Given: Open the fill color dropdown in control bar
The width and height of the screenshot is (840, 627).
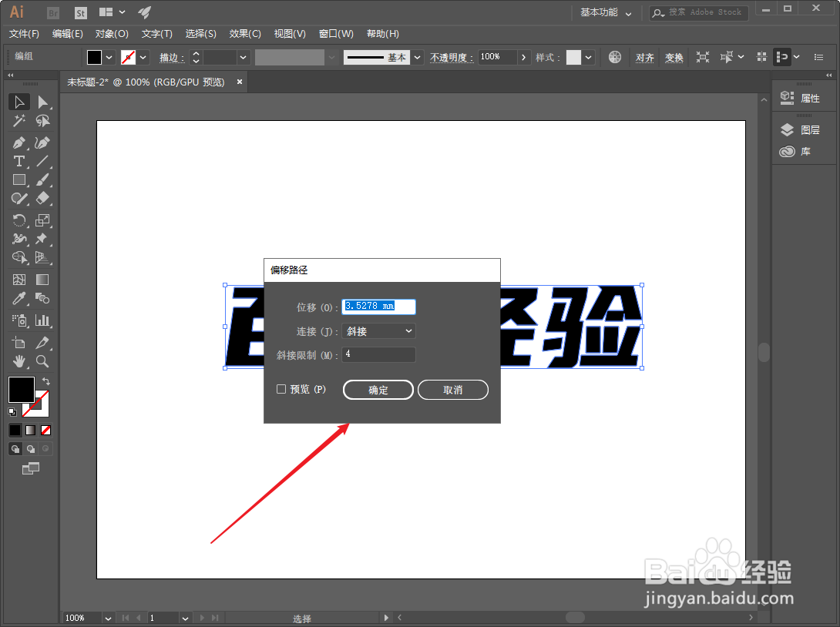Looking at the screenshot, I should [109, 57].
